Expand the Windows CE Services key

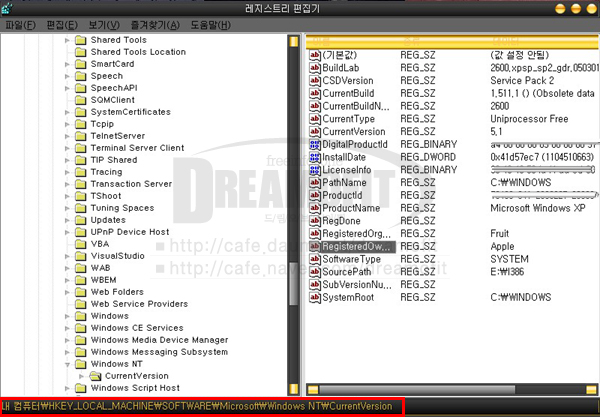point(67,328)
